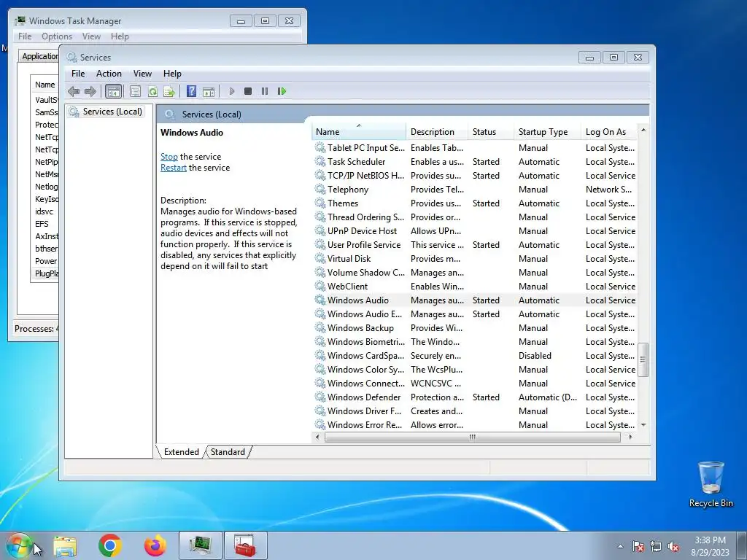Screen dimensions: 747x560
Task: Click the Stop the service link
Action: coord(169,157)
